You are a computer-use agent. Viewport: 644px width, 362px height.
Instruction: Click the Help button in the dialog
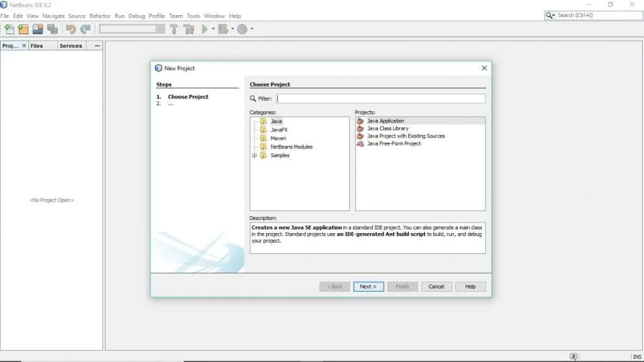[470, 287]
